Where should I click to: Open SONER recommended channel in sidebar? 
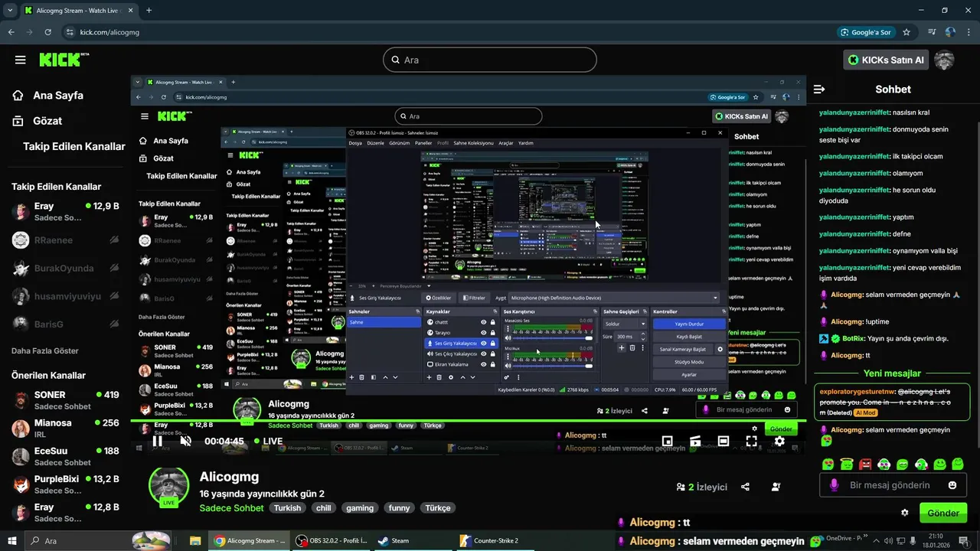point(65,400)
